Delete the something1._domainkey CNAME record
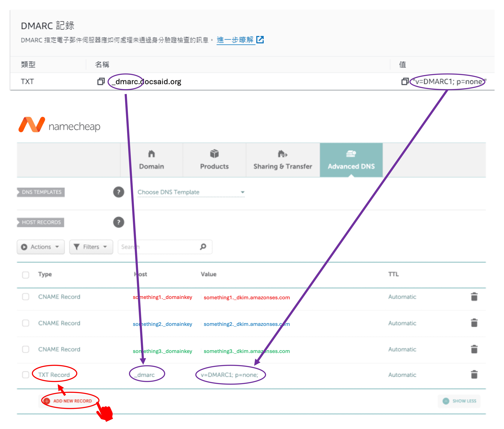504x429 pixels. coord(474,297)
